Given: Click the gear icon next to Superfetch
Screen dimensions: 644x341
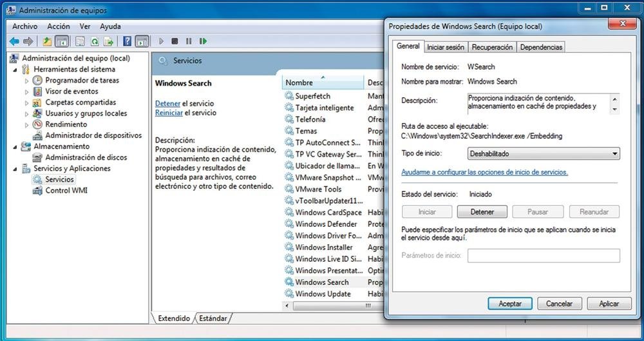Looking at the screenshot, I should (289, 96).
